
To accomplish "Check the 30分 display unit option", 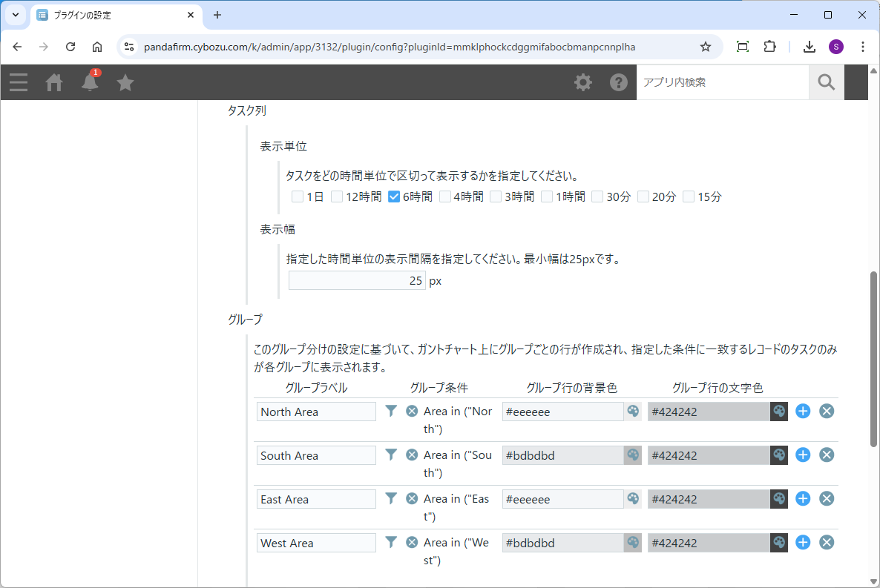I will click(597, 197).
